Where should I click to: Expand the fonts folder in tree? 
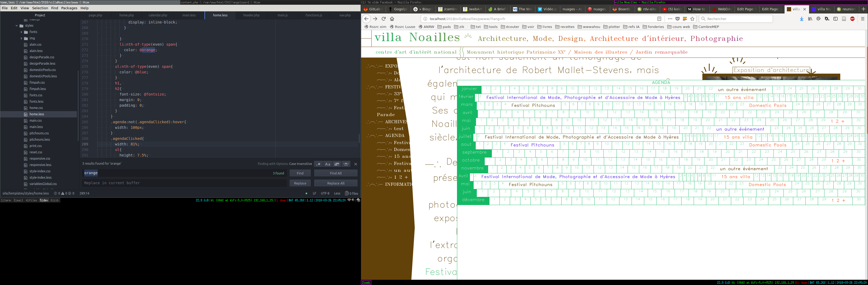tap(21, 32)
